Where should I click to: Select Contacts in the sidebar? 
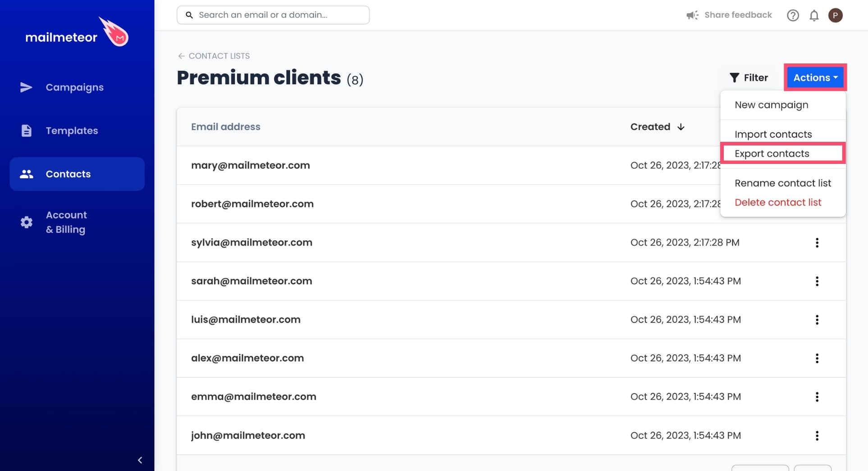(x=77, y=174)
